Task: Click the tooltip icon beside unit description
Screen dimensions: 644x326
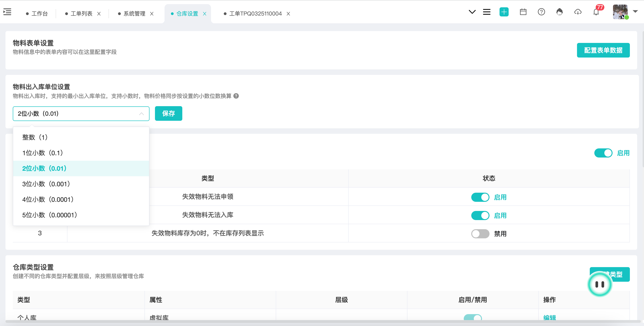Action: coord(236,96)
